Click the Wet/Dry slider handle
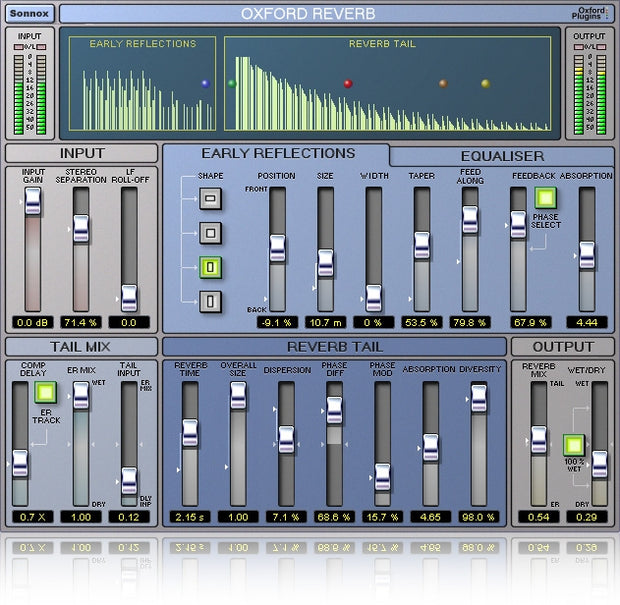 point(599,464)
